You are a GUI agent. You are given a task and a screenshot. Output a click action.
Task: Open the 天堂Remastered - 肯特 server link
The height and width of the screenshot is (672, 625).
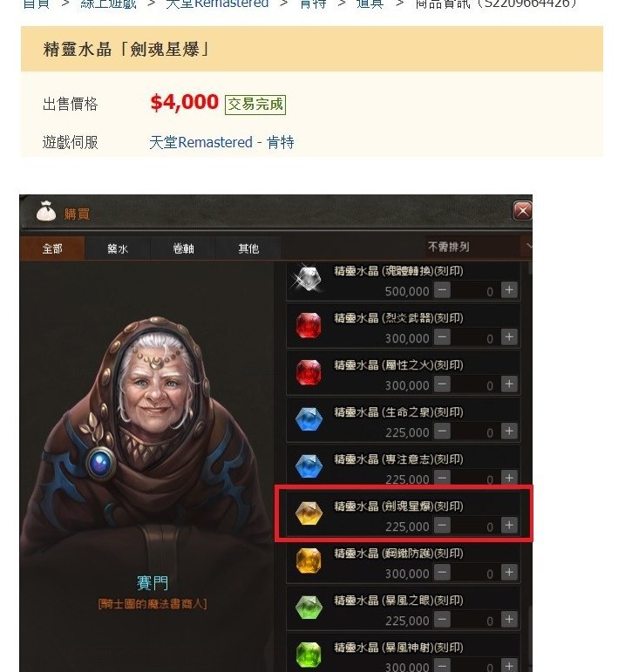click(221, 142)
